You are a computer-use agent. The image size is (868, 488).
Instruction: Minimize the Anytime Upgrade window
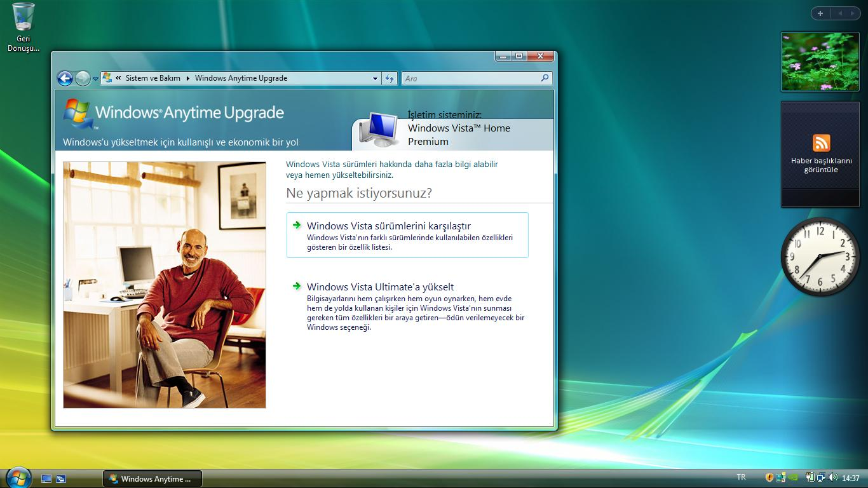click(503, 56)
